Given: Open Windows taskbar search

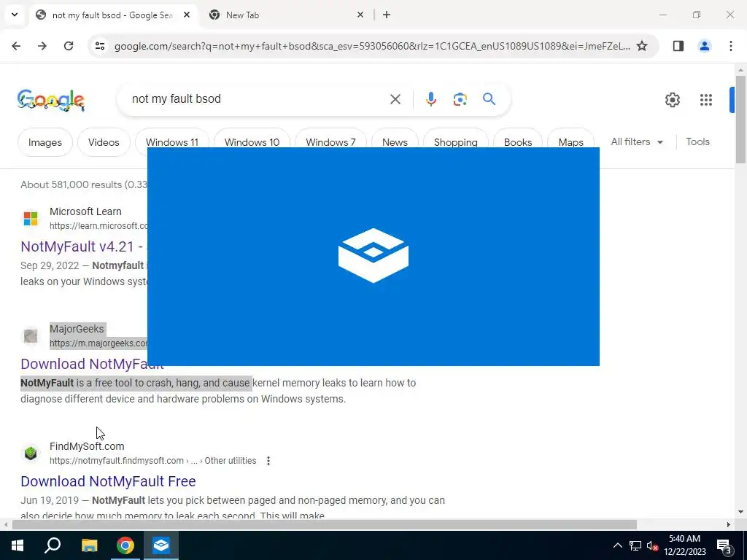Looking at the screenshot, I should [x=53, y=545].
